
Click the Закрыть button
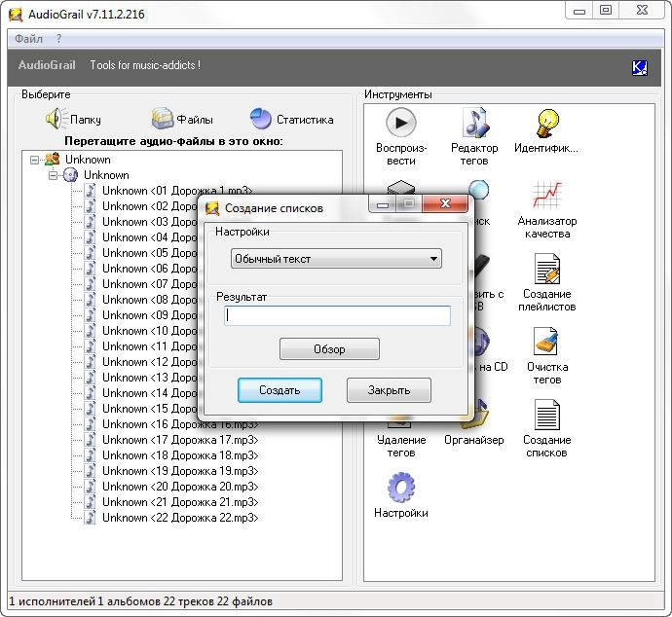coord(389,390)
